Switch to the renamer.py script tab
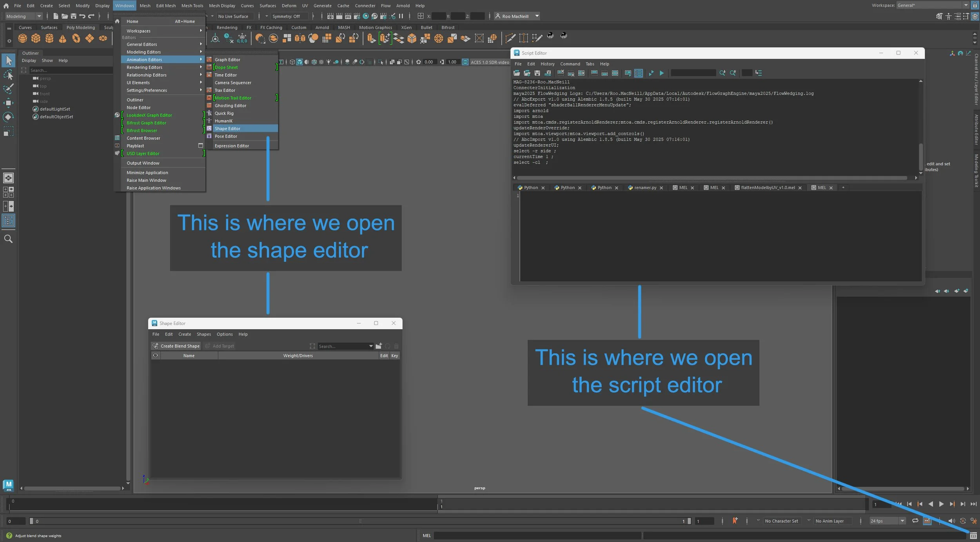 point(645,188)
